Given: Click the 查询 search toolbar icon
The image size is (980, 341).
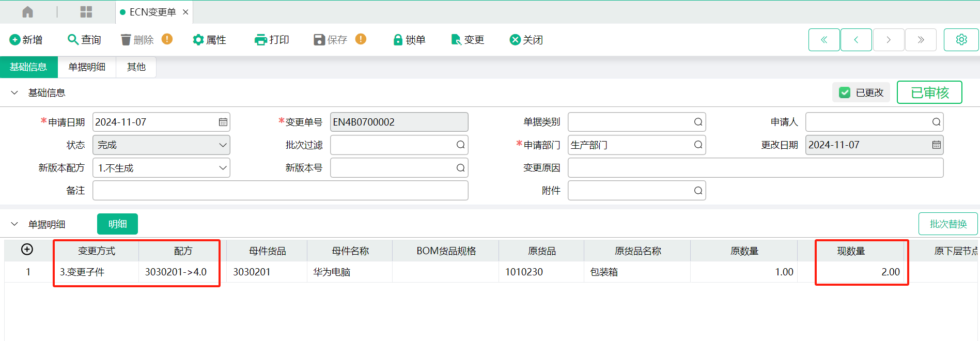Looking at the screenshot, I should [x=73, y=40].
